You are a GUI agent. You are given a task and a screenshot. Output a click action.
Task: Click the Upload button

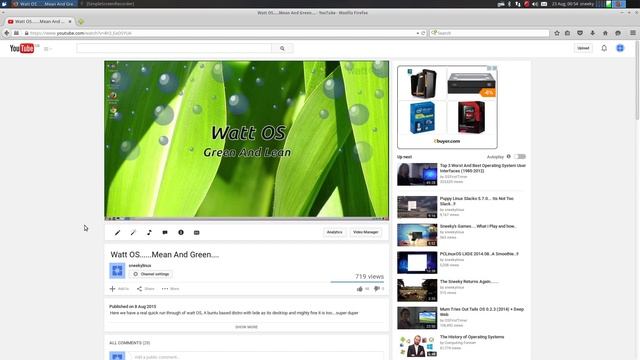point(583,48)
